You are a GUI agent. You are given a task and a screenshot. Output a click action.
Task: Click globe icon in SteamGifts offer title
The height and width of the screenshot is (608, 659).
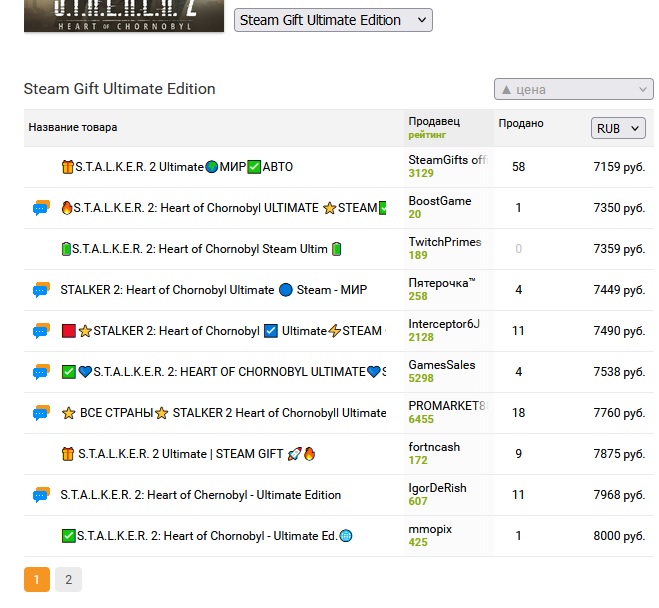pyautogui.click(x=212, y=167)
